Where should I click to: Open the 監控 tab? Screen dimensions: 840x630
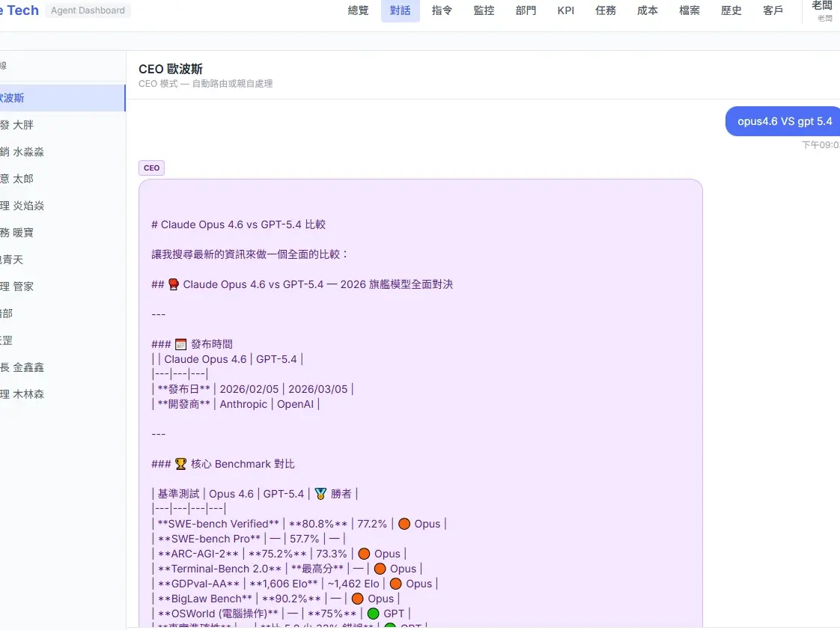coord(484,10)
